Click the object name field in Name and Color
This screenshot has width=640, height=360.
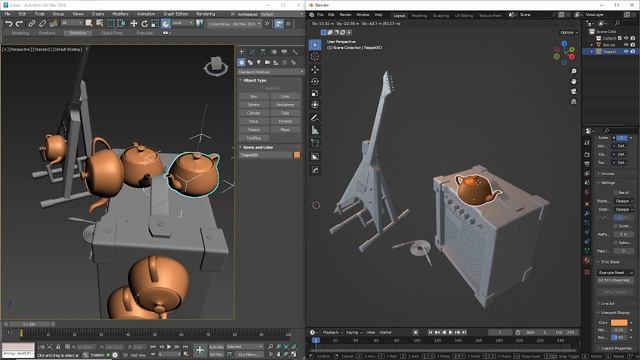265,155
